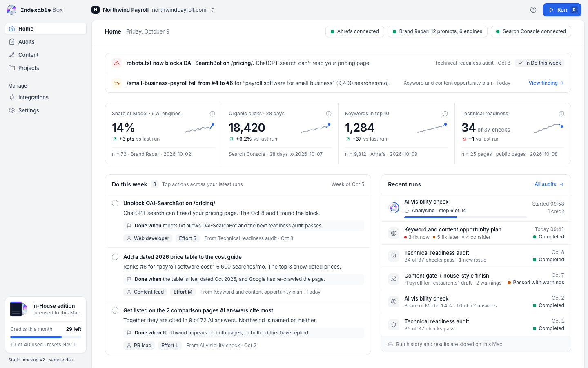
Task: Click the run history storage icon
Action: tap(390, 344)
